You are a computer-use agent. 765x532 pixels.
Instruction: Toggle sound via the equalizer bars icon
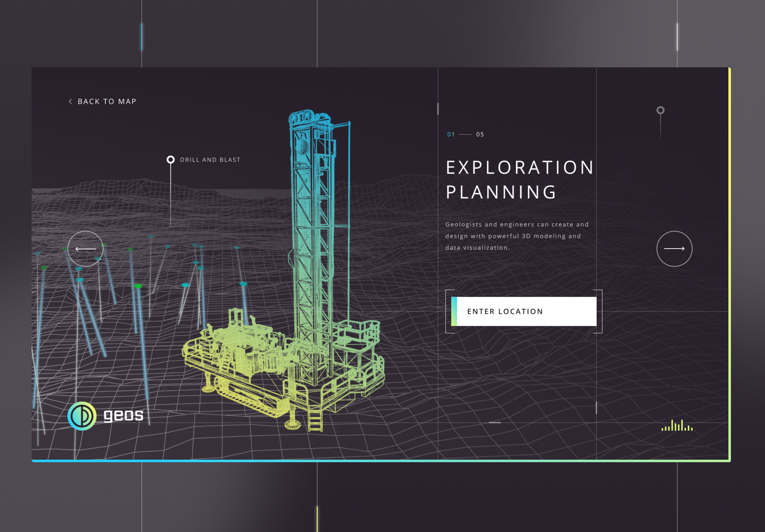point(677,426)
